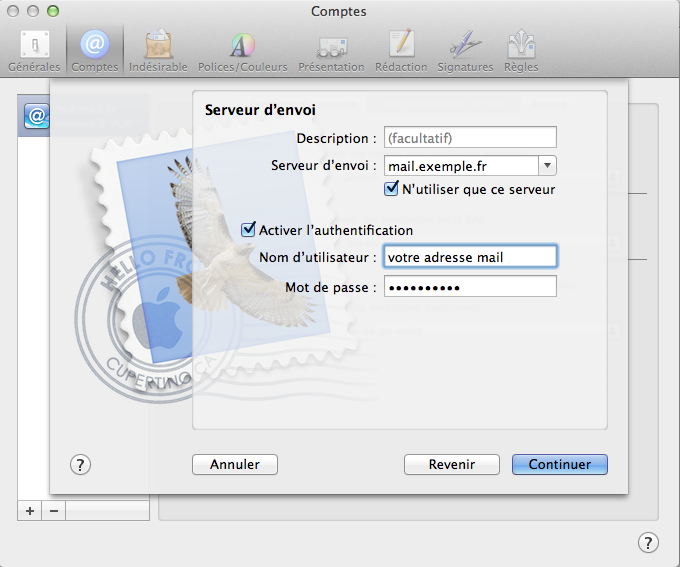The width and height of the screenshot is (680, 567).
Task: Focus the Nom d'utilisateur field
Action: tap(470, 256)
